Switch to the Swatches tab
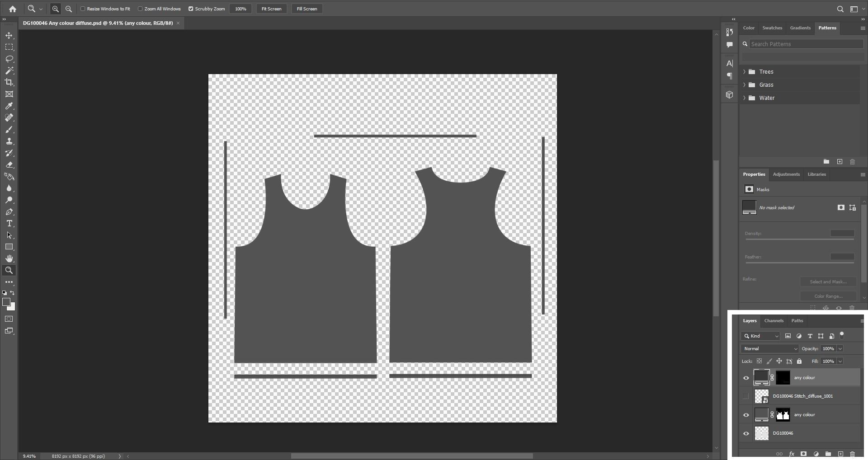 pyautogui.click(x=772, y=28)
